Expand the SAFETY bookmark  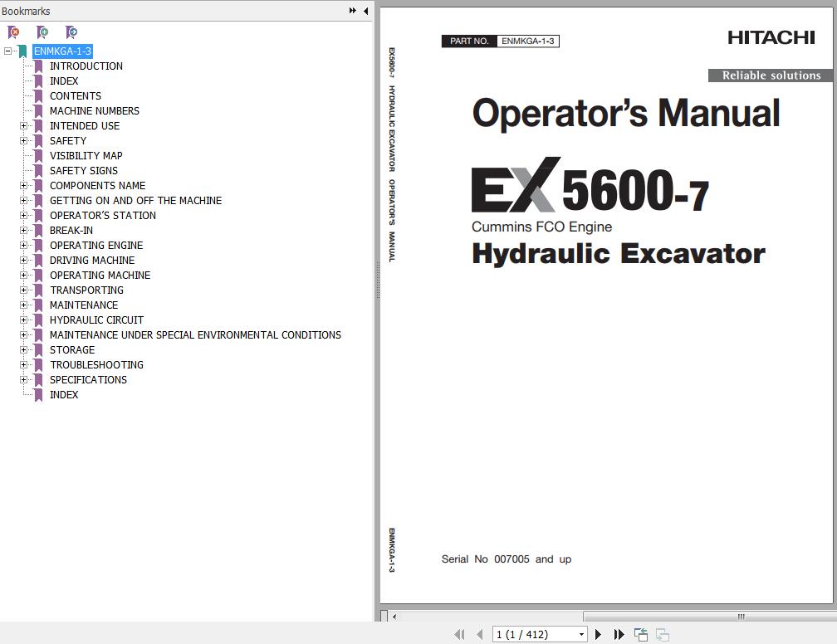(x=23, y=141)
